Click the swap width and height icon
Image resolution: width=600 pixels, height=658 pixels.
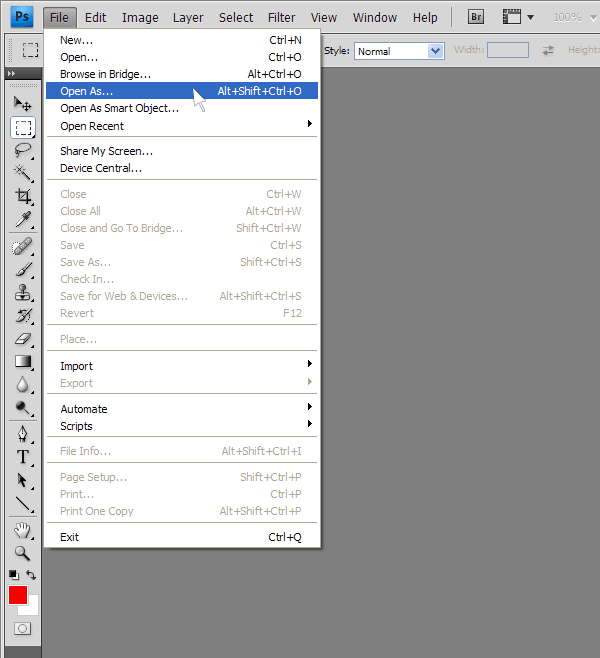click(548, 50)
